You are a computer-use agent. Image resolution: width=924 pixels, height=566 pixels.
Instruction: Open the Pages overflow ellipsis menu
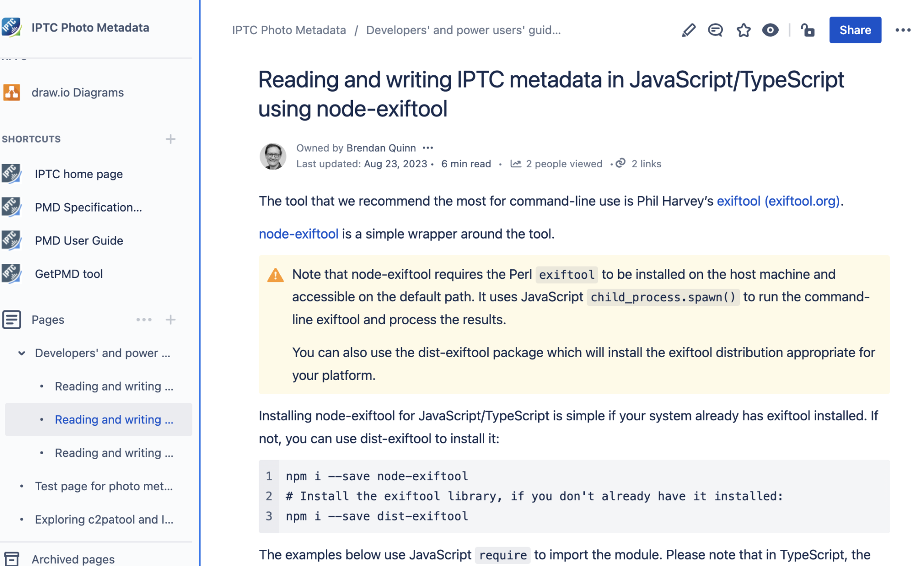[x=144, y=320]
